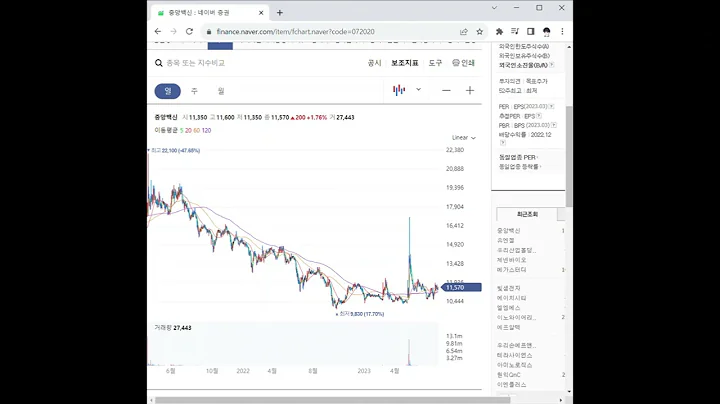Open 테라사이언스 in recent list
The width and height of the screenshot is (720, 404).
click(x=515, y=355)
